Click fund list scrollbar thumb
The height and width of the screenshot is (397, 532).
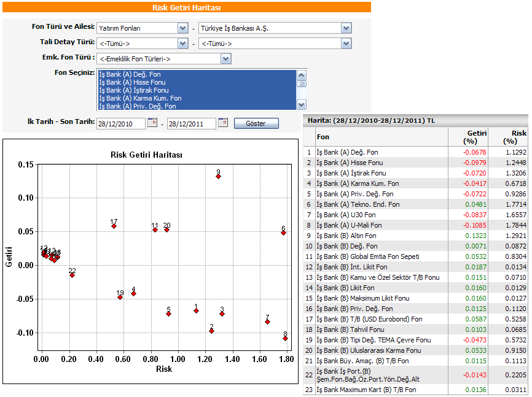301,83
